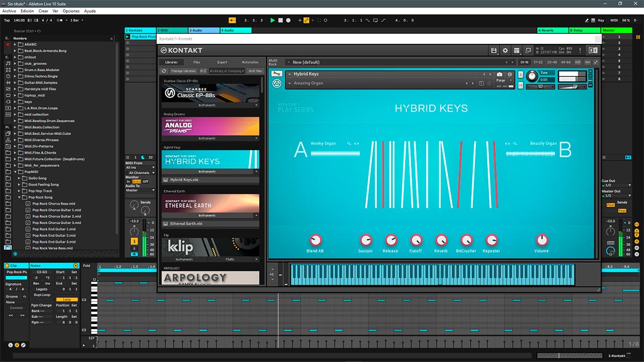Click the clock icon at clip panel bottom
Viewport: 644px width, 362px height.
click(x=10, y=344)
